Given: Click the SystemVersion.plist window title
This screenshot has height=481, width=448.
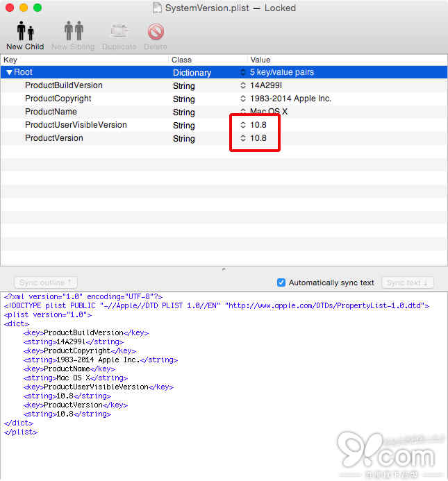Looking at the screenshot, I should [x=207, y=8].
